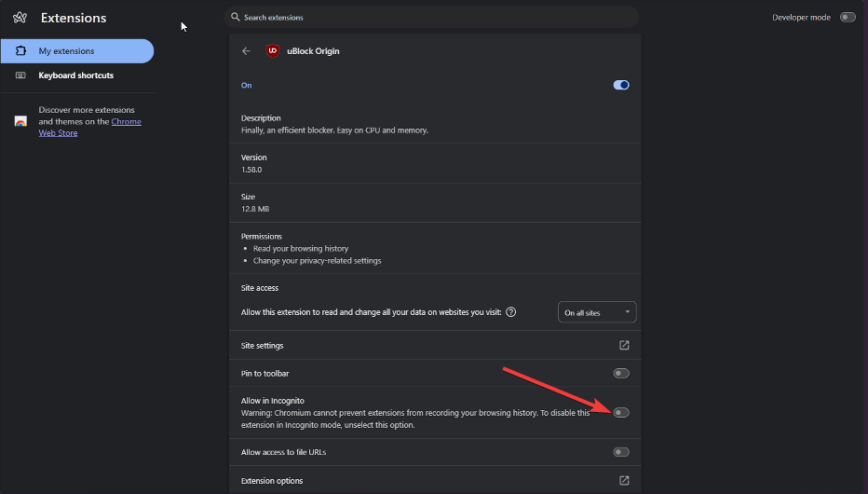Toggle Allow access to file URLs
Viewport: 868px width, 494px height.
(x=621, y=452)
